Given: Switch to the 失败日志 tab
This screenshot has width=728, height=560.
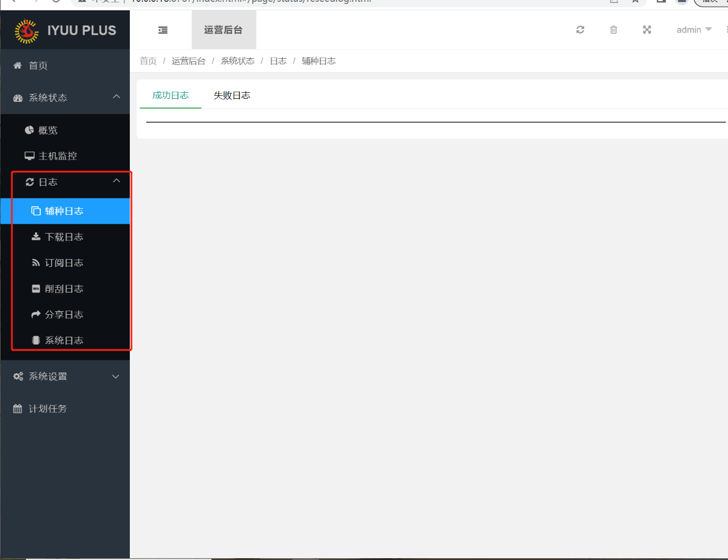Looking at the screenshot, I should pos(232,95).
